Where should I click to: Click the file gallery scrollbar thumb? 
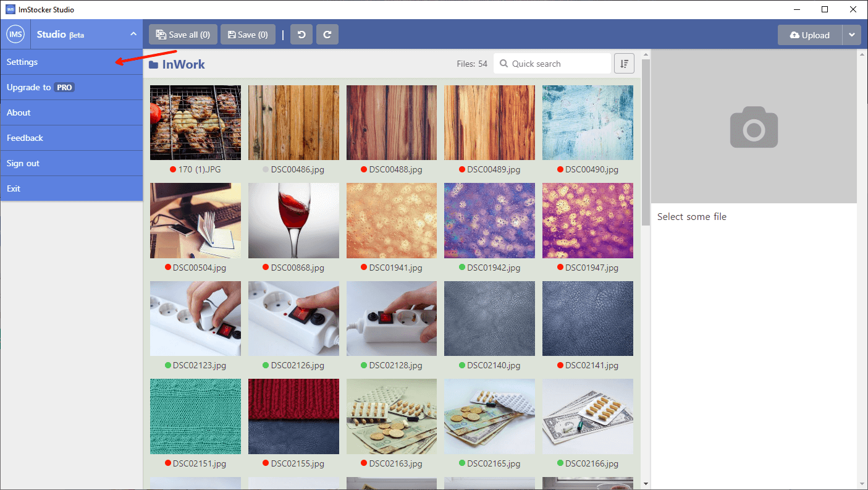click(x=646, y=142)
